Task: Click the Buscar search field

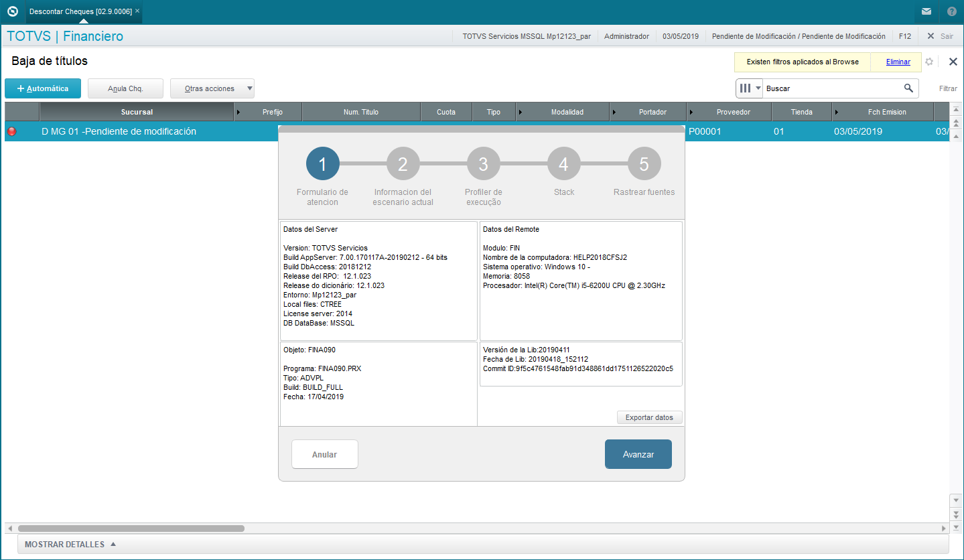Action: click(833, 88)
